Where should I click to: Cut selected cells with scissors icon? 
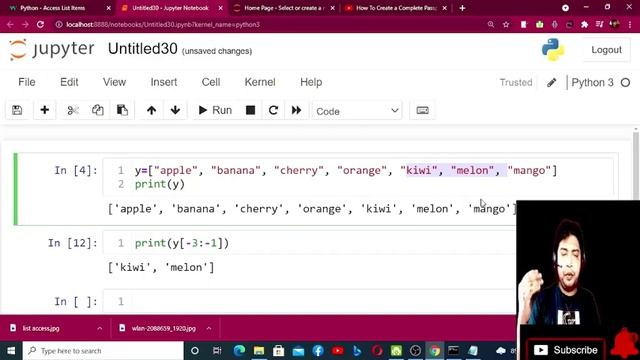pyautogui.click(x=73, y=110)
